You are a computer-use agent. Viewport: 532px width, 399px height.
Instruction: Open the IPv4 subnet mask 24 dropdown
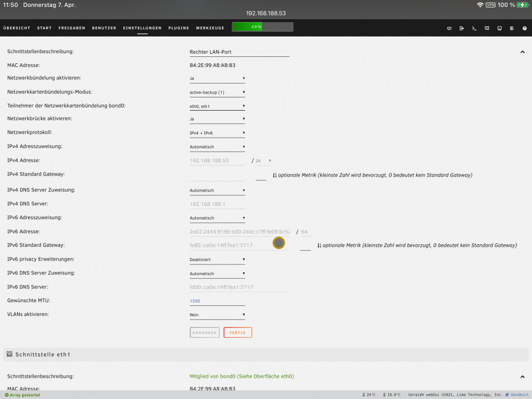[263, 161]
